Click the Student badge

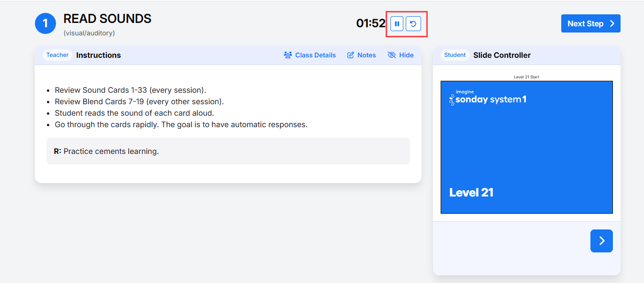pos(455,55)
